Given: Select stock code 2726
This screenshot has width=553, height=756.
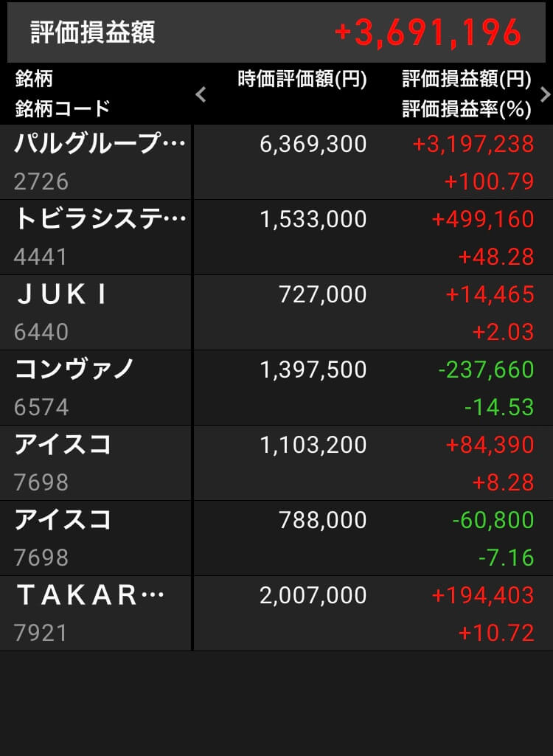Looking at the screenshot, I should tap(41, 181).
